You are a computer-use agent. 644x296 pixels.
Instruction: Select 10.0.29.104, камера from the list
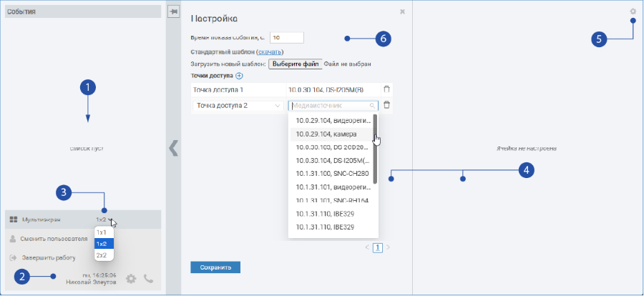click(x=331, y=134)
